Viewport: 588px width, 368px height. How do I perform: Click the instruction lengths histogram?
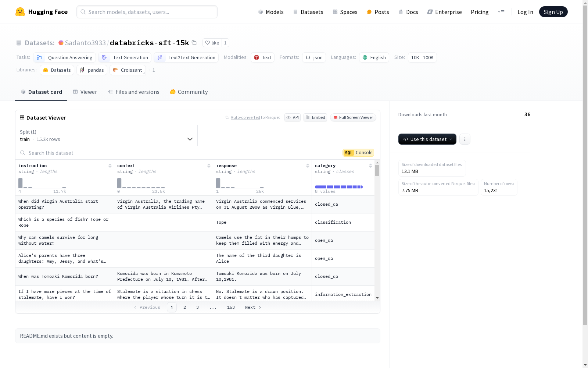coord(42,183)
